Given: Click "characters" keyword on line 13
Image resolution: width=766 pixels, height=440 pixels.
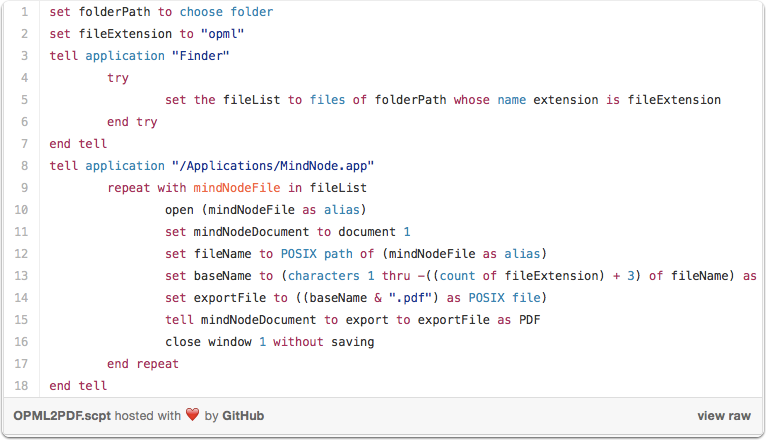Looking at the screenshot, I should tap(323, 275).
